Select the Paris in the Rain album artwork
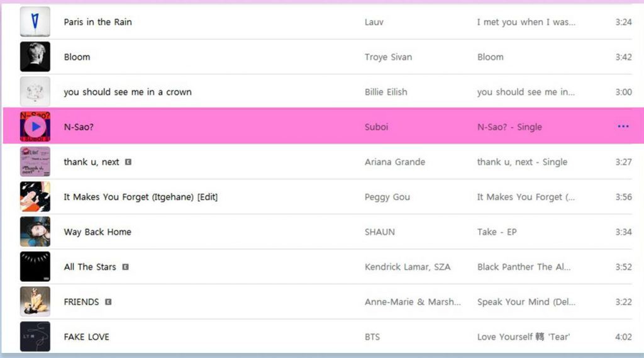 pyautogui.click(x=35, y=21)
